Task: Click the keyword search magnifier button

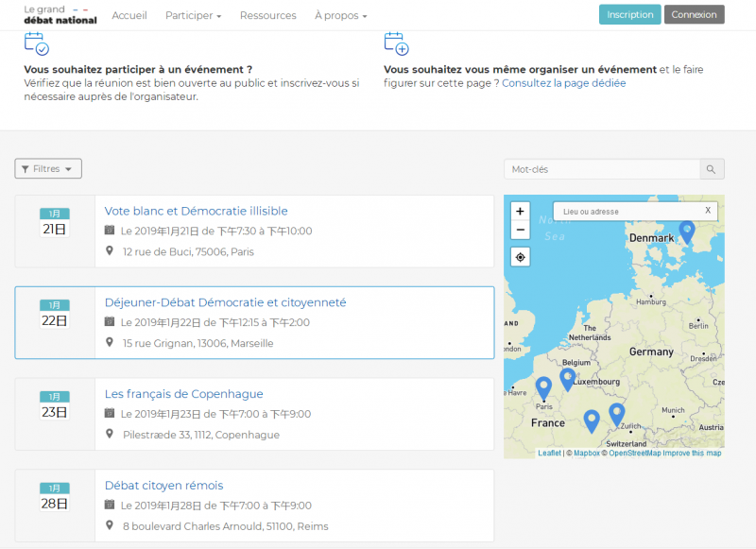Action: click(x=712, y=169)
